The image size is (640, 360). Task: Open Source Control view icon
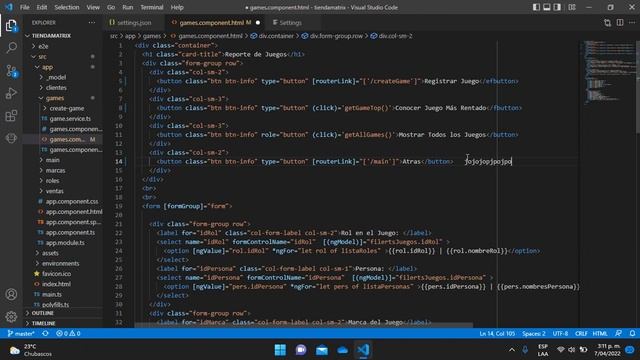tap(11, 71)
